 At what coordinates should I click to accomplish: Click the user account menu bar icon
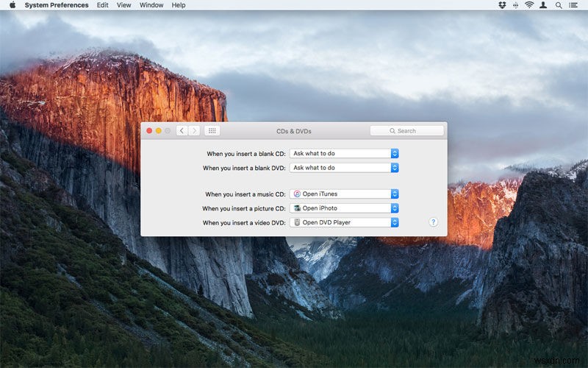[543, 5]
